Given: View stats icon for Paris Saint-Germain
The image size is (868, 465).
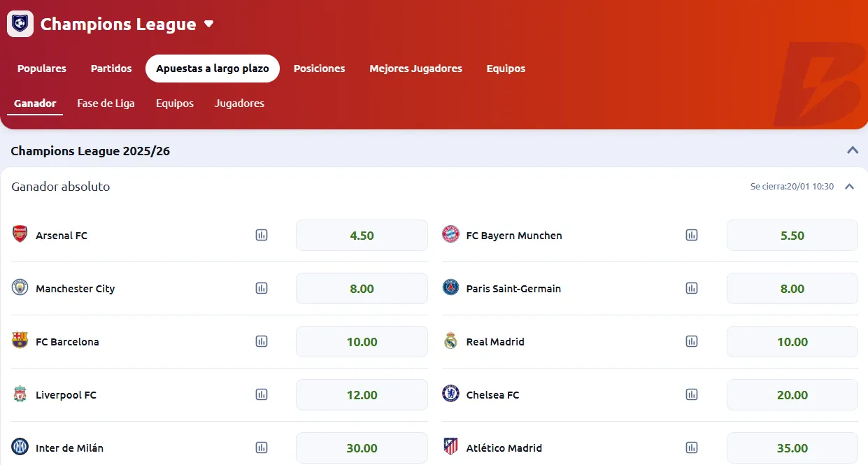Looking at the screenshot, I should 692,288.
